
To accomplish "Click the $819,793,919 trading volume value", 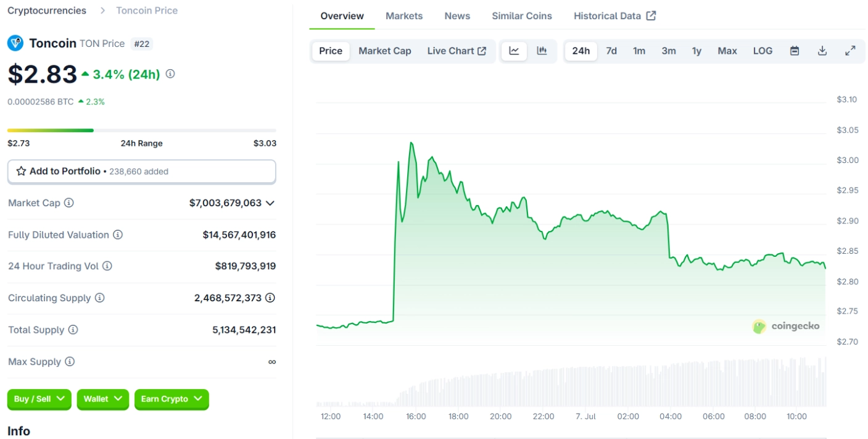I will pos(246,266).
